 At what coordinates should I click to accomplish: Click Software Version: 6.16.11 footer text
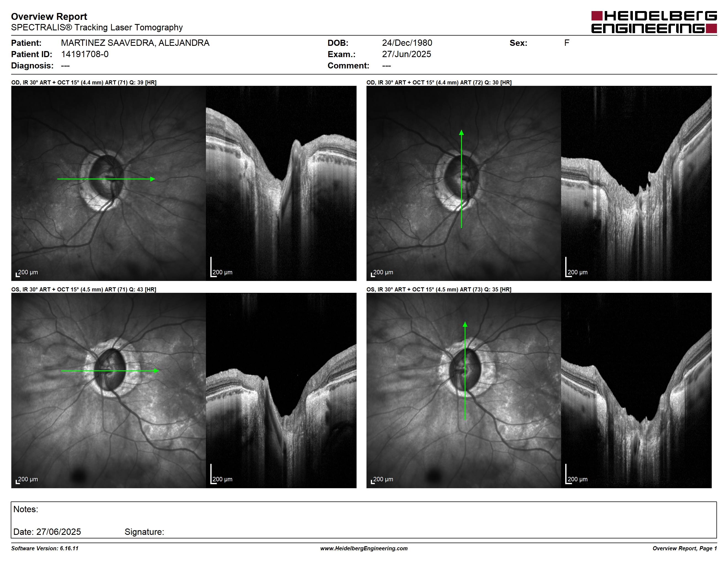(x=45, y=548)
